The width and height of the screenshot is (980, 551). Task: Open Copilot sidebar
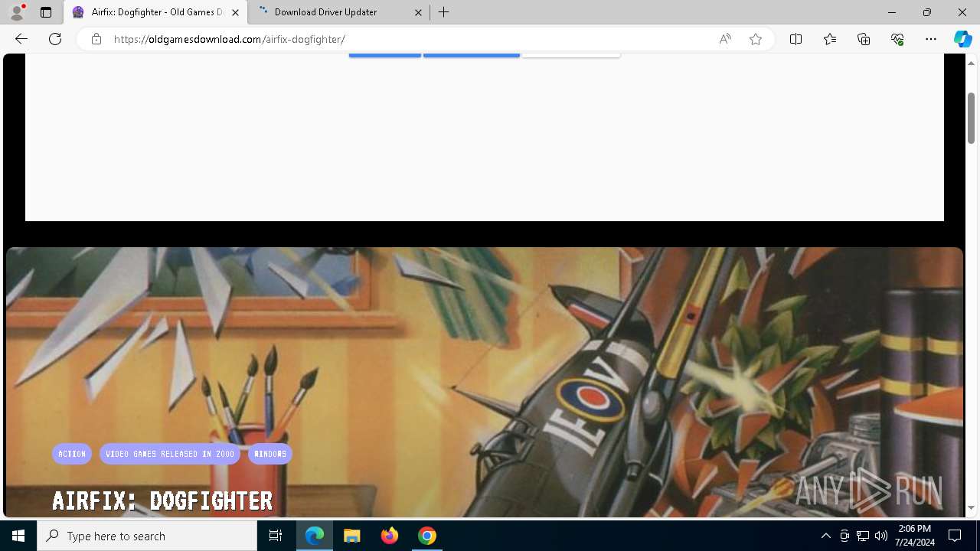[x=962, y=39]
